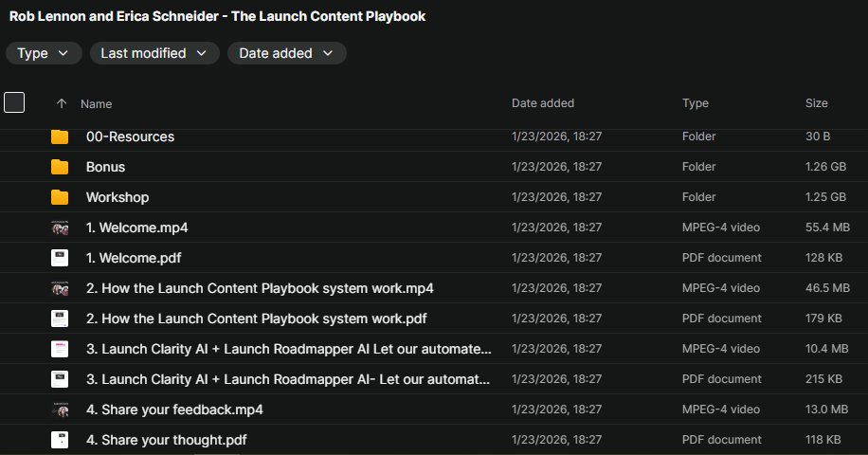This screenshot has height=455, width=868.
Task: Click PDF document type of 1. Welcome.pdf
Action: (722, 258)
